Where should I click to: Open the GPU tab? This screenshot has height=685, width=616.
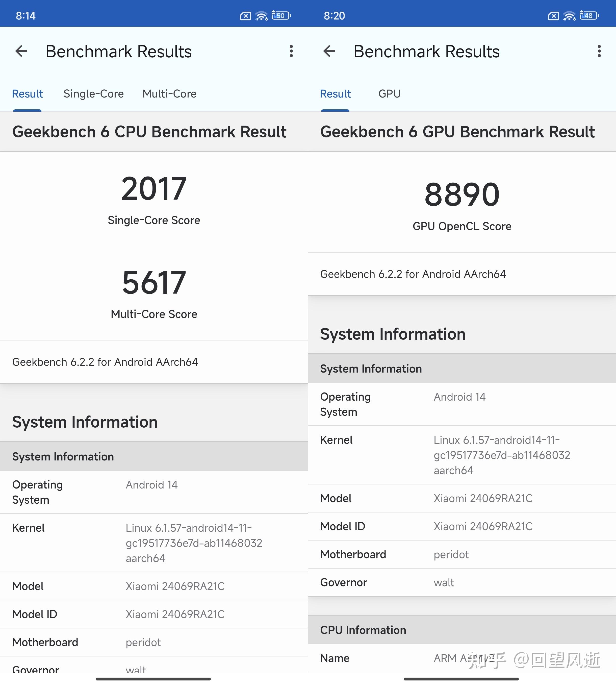[x=389, y=94]
